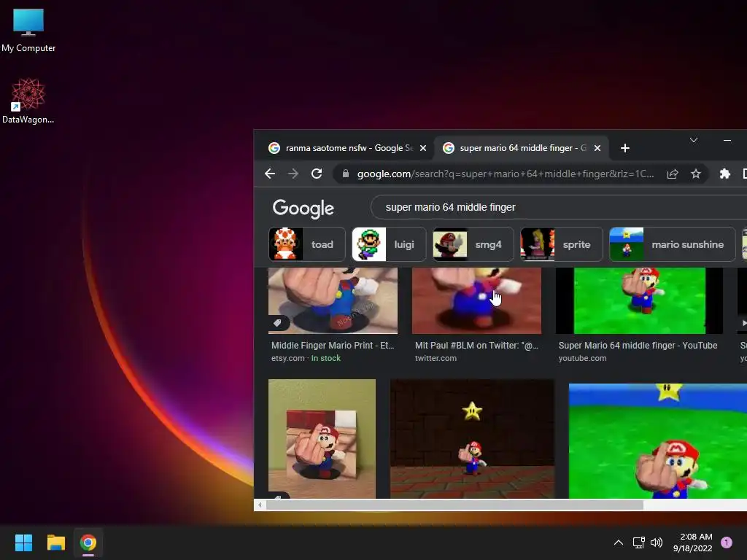Viewport: 747px width, 560px height.
Task: View site information via the padlock icon
Action: click(345, 174)
